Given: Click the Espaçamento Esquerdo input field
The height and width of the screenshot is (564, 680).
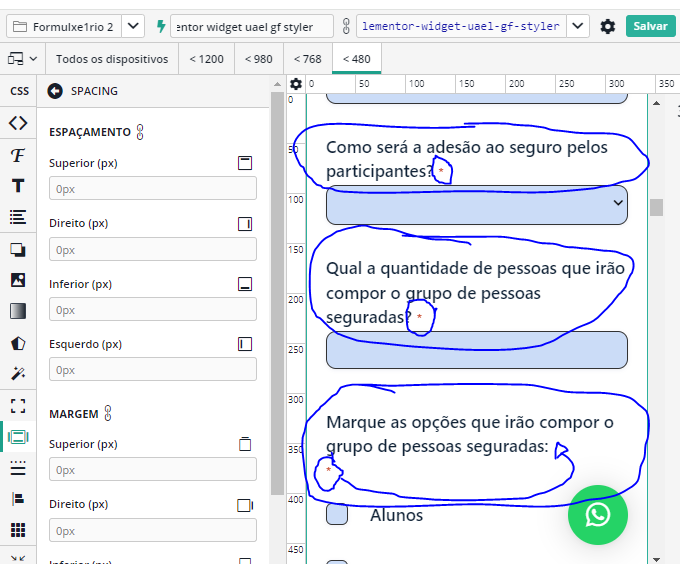Looking at the screenshot, I should point(153,370).
